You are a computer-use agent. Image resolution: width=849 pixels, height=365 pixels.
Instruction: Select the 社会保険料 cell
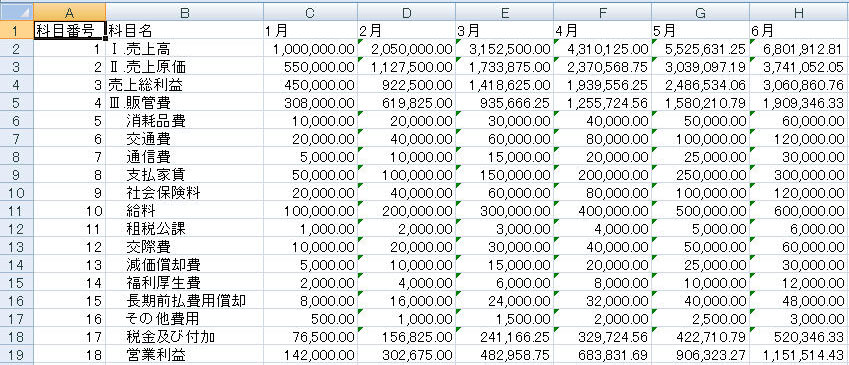(x=185, y=193)
